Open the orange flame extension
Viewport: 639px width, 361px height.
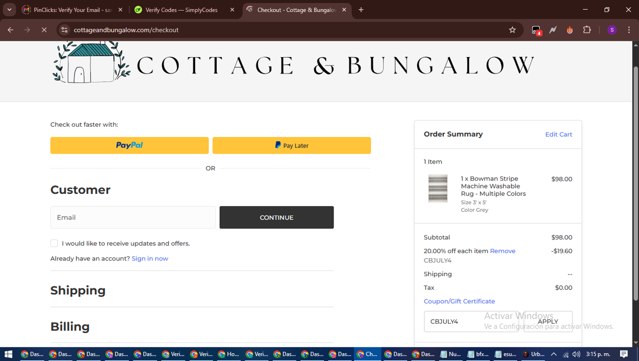tap(570, 30)
